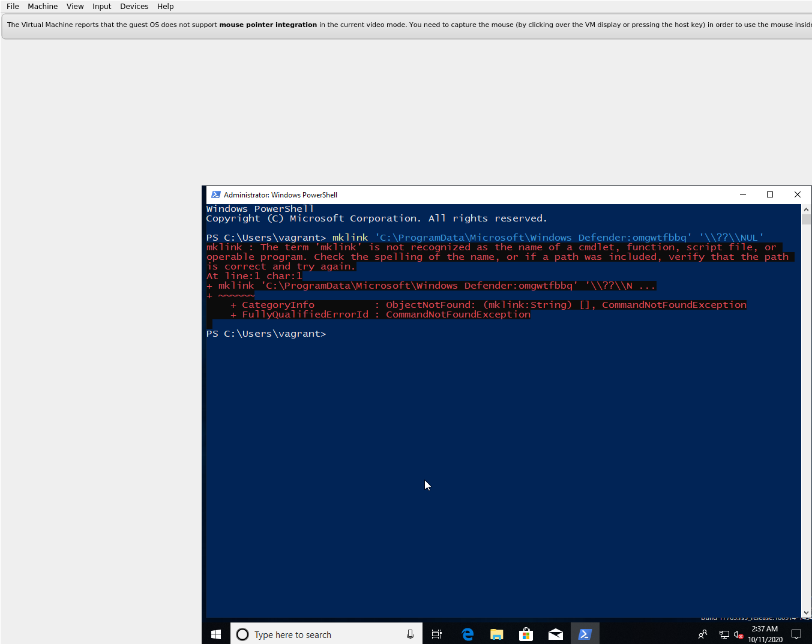Image resolution: width=812 pixels, height=644 pixels.
Task: Open the Devices menu
Action: (x=134, y=6)
